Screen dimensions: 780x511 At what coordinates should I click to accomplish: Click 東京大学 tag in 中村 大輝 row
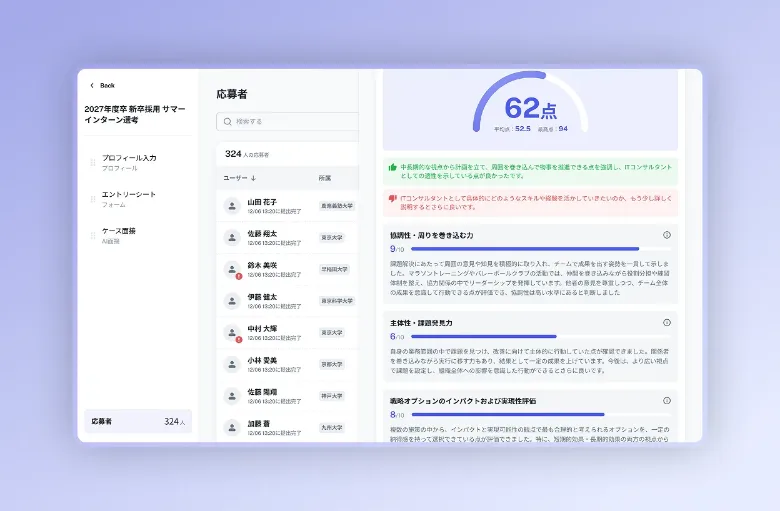click(332, 332)
